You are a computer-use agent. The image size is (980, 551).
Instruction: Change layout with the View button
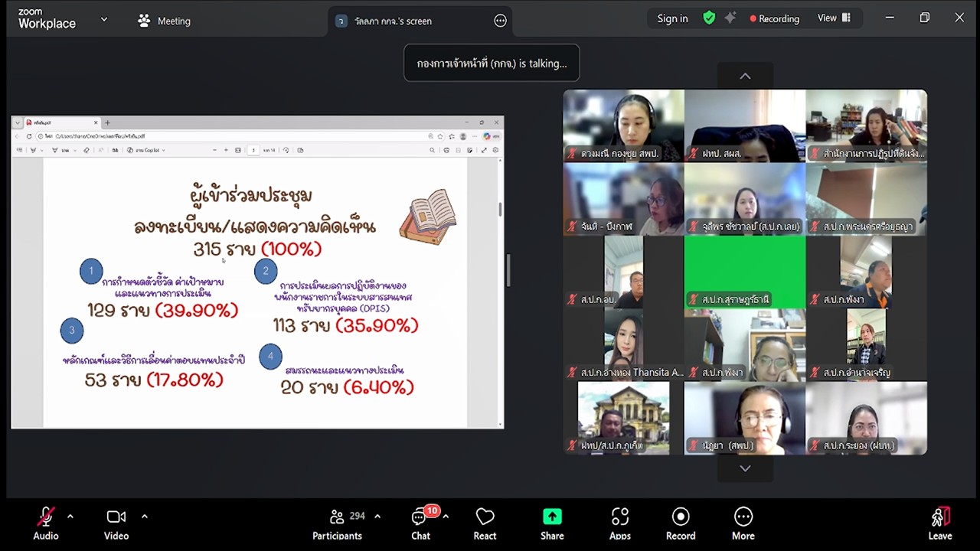coord(834,18)
